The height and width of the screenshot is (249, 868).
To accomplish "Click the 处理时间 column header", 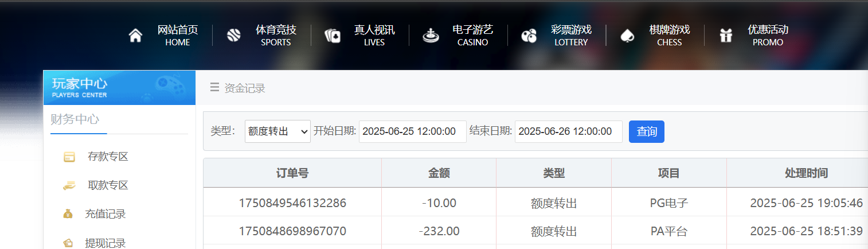I will [806, 173].
